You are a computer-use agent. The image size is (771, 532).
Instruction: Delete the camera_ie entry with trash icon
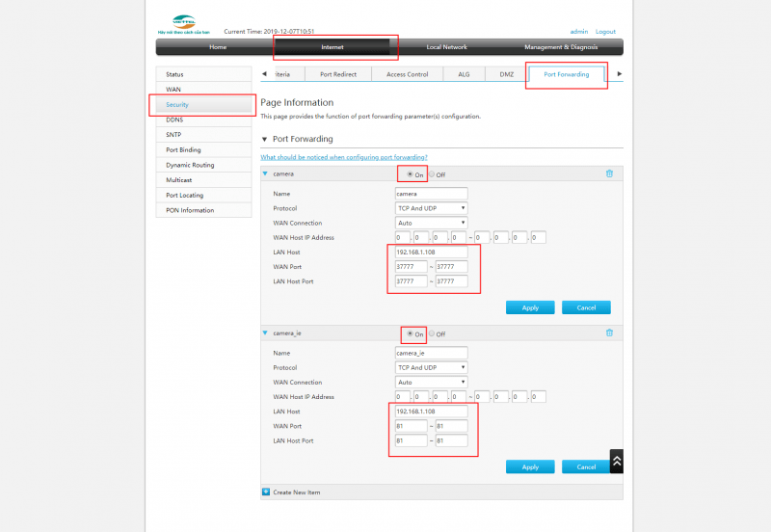coord(608,333)
